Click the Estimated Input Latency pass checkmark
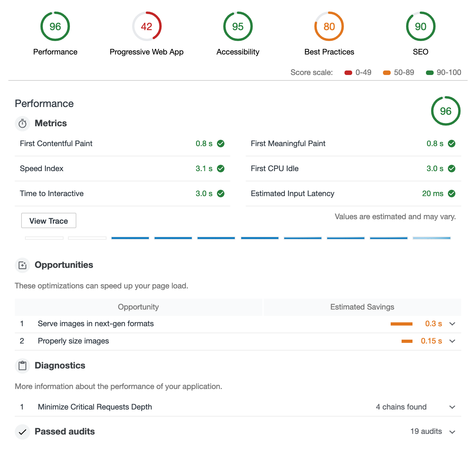Screen dimensions: 476x455 tap(452, 194)
